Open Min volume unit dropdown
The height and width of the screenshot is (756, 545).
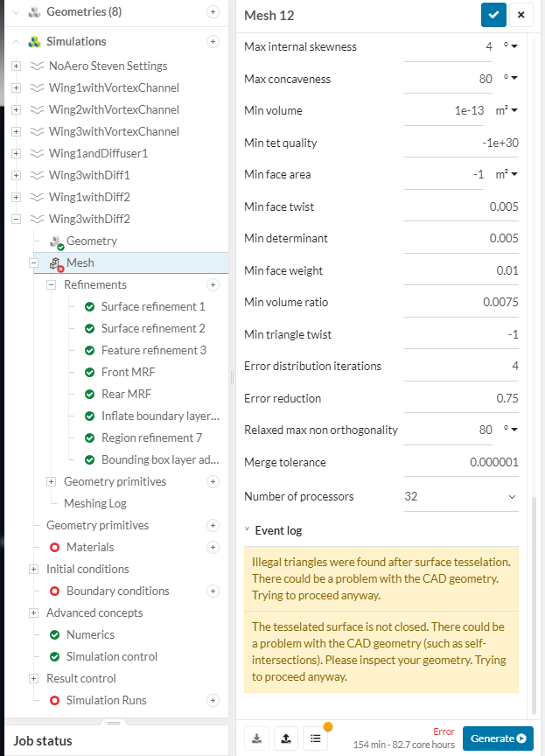507,111
